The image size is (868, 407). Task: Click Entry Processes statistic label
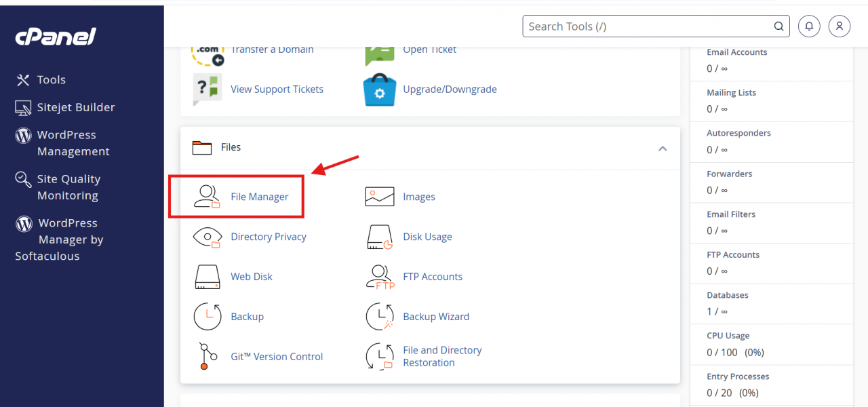pyautogui.click(x=738, y=376)
